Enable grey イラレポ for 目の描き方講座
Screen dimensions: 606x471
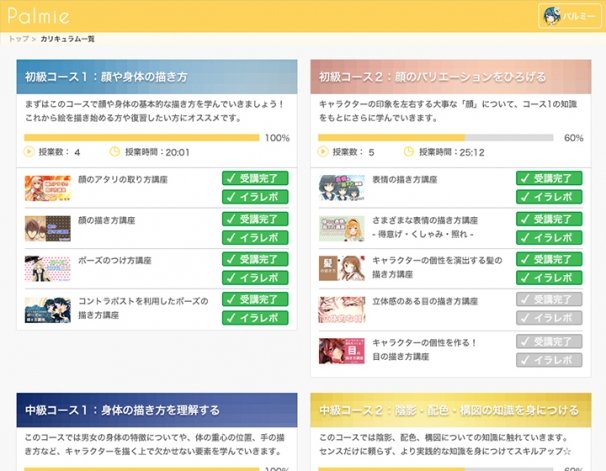pos(549,360)
